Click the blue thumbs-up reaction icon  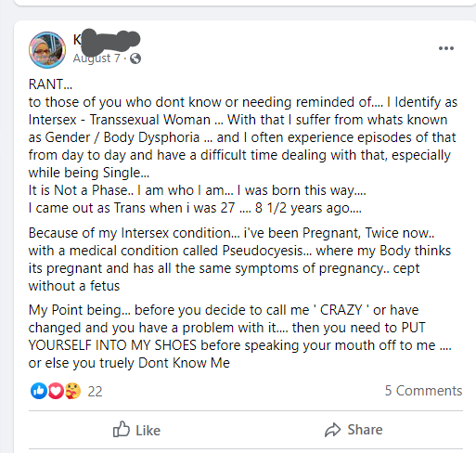point(39,391)
